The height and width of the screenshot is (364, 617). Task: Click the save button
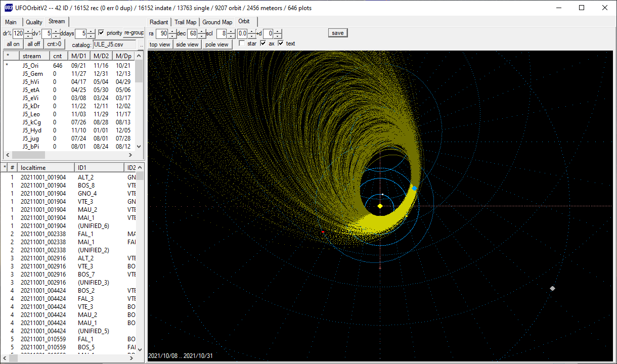coord(338,33)
